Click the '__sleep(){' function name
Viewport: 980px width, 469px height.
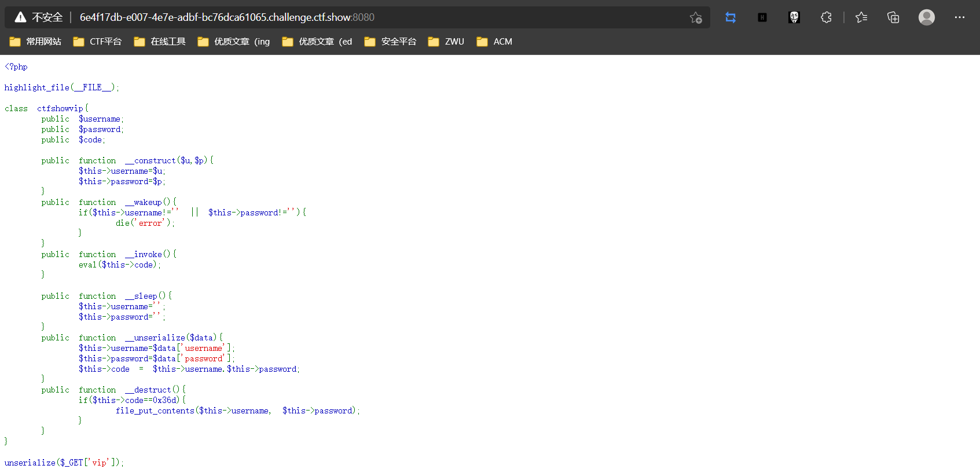click(x=149, y=296)
